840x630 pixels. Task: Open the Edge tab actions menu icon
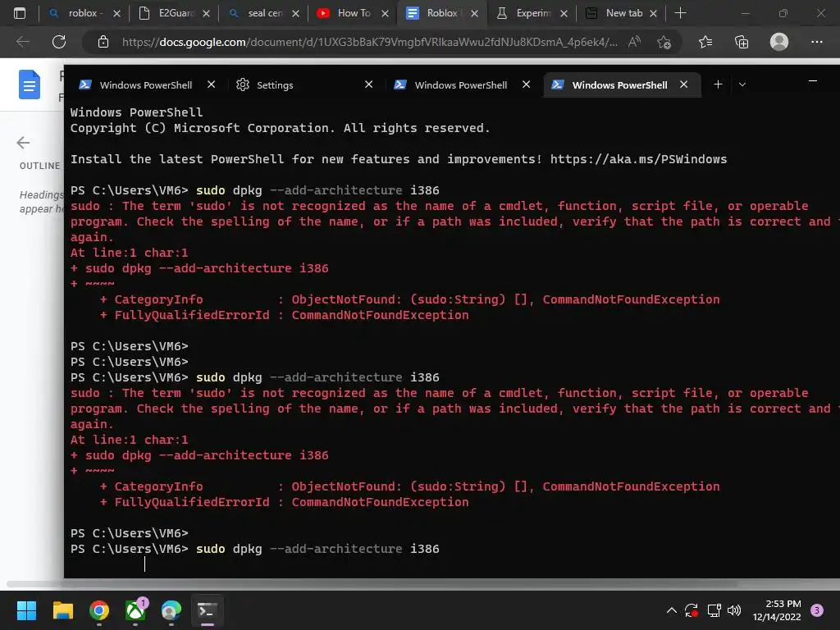(x=20, y=13)
